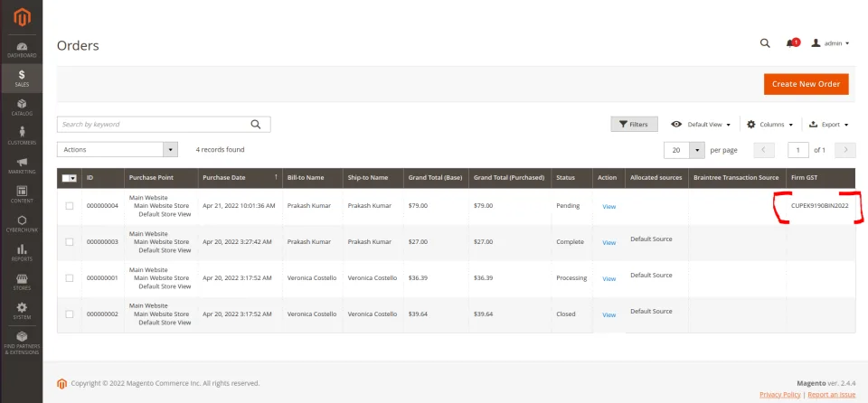Image resolution: width=868 pixels, height=403 pixels.
Task: Open the notifications bell icon
Action: [x=792, y=43]
